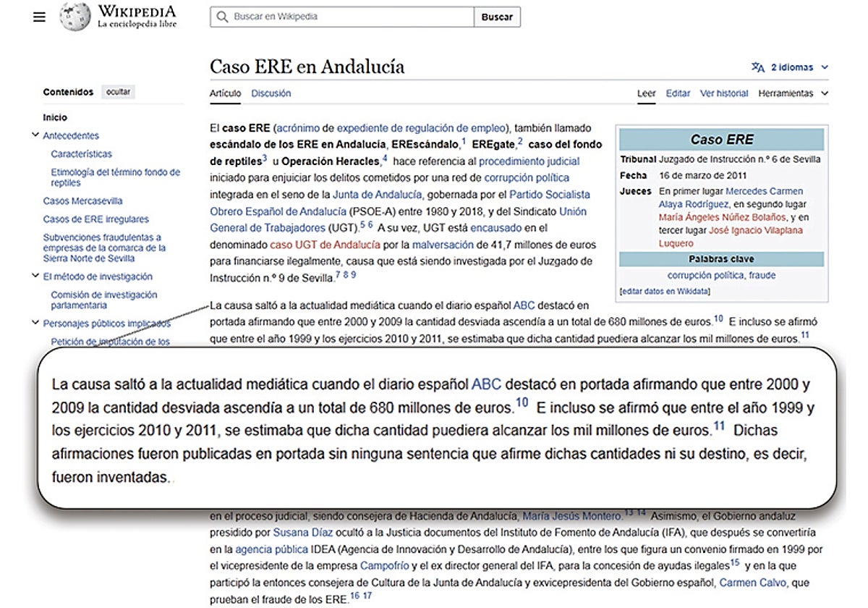
Task: Hide the Contenidos sidebar with ocultar
Action: (118, 92)
